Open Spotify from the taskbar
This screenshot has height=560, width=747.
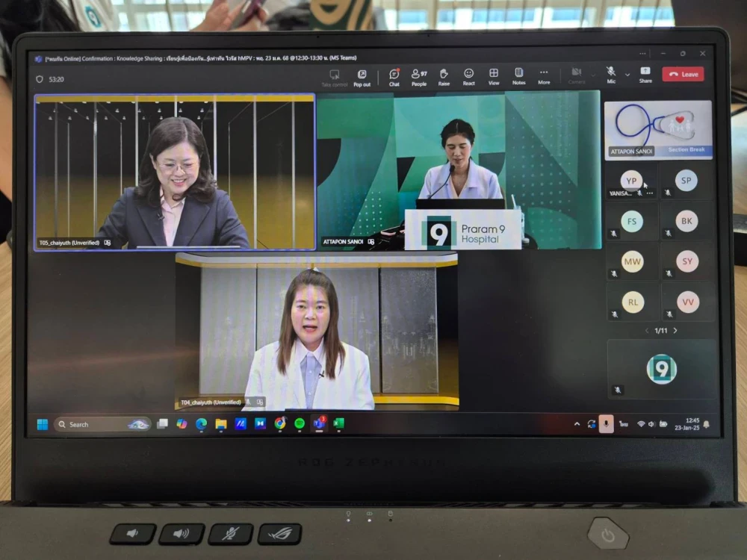click(300, 424)
